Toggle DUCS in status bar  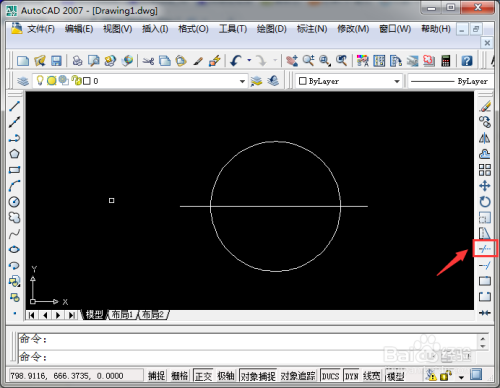pyautogui.click(x=330, y=376)
